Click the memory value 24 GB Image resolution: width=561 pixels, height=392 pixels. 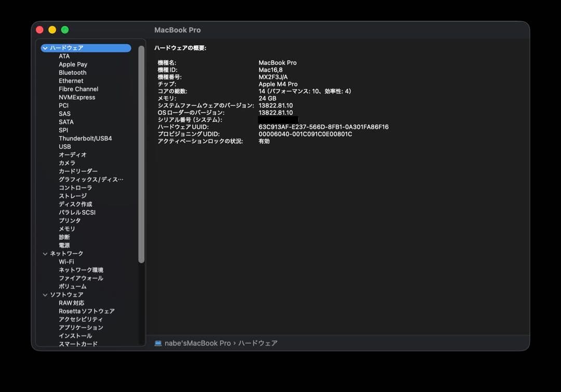tap(268, 98)
